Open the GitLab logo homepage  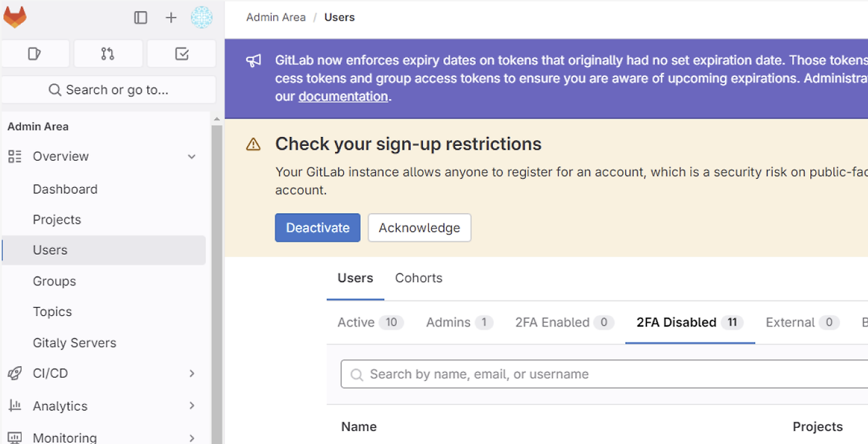(15, 17)
